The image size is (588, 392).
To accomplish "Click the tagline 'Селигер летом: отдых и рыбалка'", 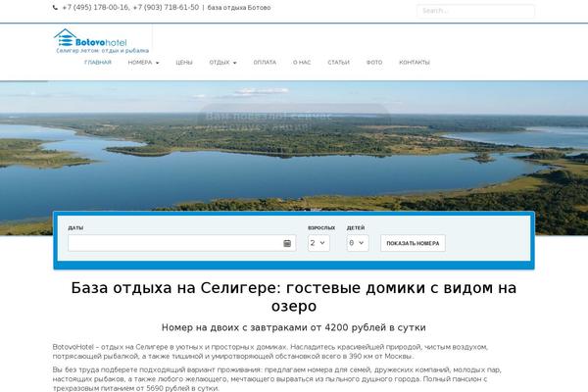I will pyautogui.click(x=103, y=51).
